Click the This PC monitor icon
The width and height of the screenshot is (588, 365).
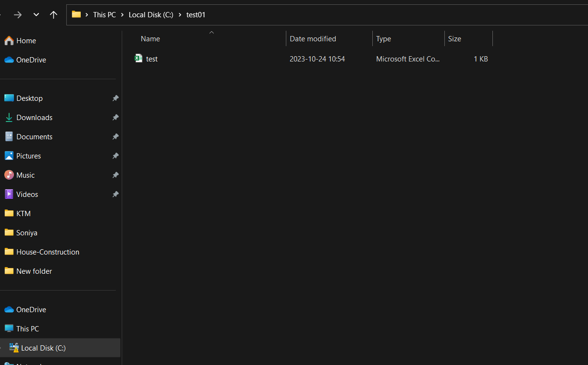click(x=9, y=328)
